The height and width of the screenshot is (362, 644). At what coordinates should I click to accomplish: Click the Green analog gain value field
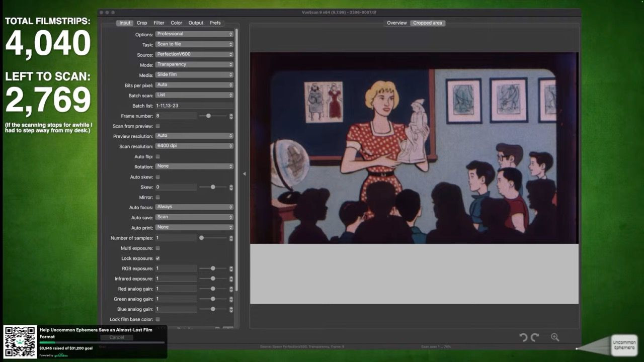[176, 299]
